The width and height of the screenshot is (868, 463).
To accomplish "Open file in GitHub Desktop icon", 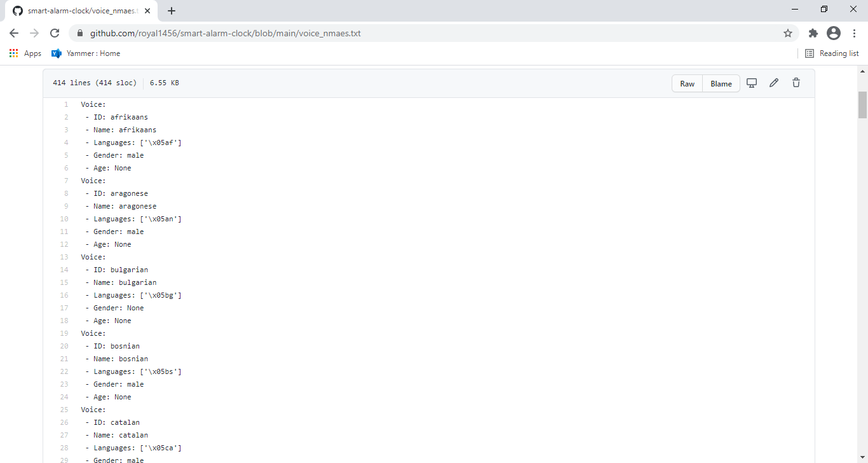I will pos(752,83).
